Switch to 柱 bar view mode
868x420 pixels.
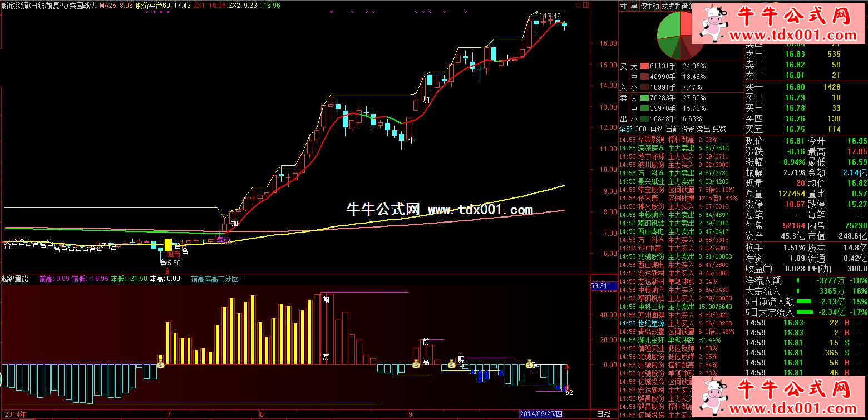pos(624,6)
